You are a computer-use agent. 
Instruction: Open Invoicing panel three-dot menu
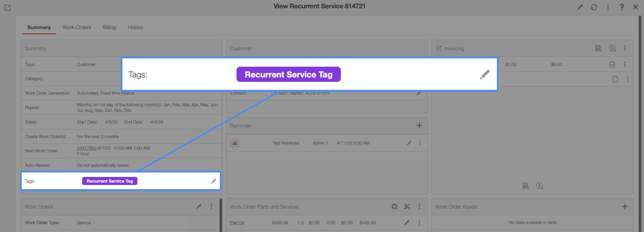point(624,48)
